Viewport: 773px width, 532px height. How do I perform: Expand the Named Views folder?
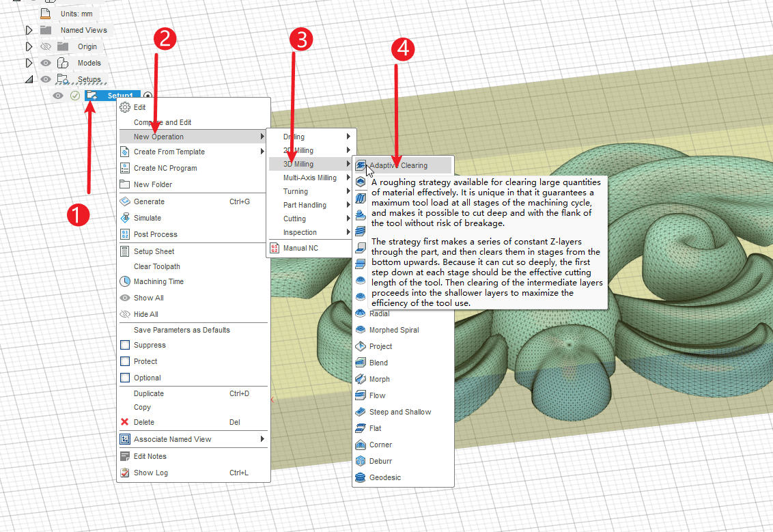pyautogui.click(x=29, y=30)
